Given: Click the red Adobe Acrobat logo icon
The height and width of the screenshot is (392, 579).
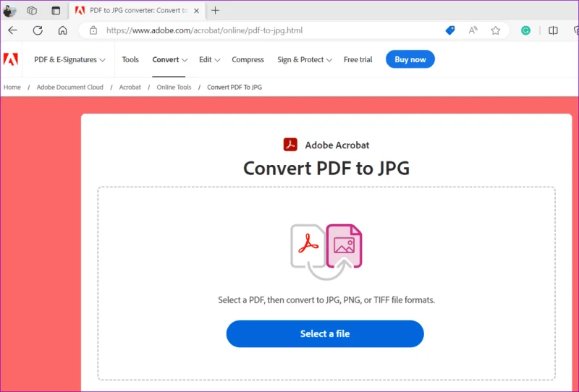Looking at the screenshot, I should coord(290,145).
